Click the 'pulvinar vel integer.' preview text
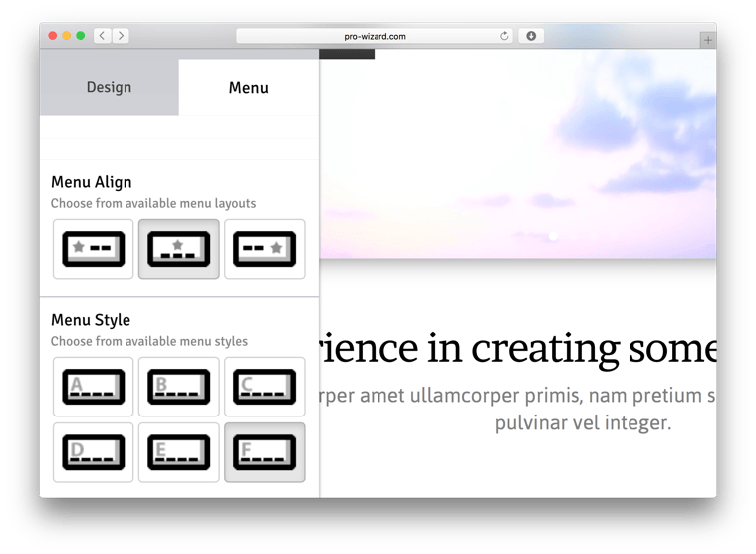 tap(583, 422)
